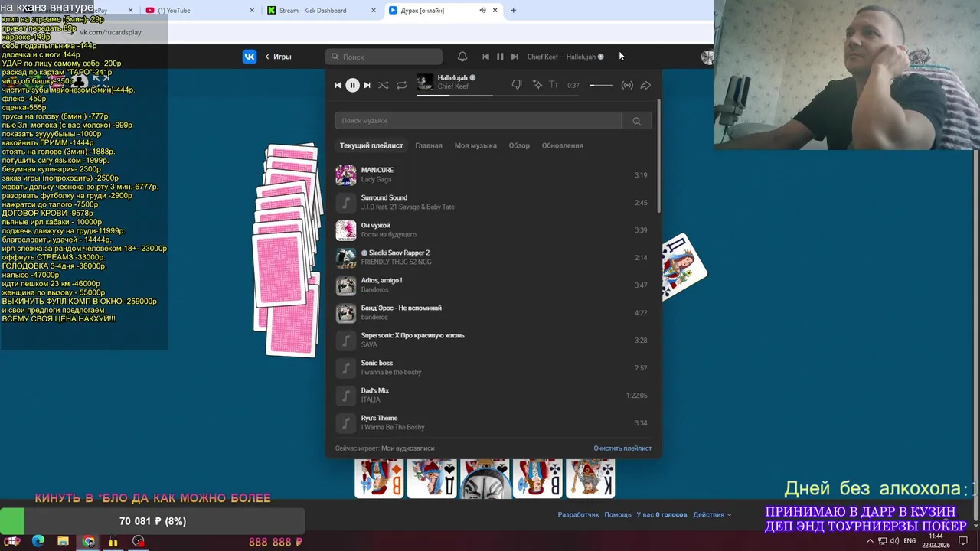The image size is (980, 551).
Task: Open Chrome from the taskbar
Action: (89, 541)
